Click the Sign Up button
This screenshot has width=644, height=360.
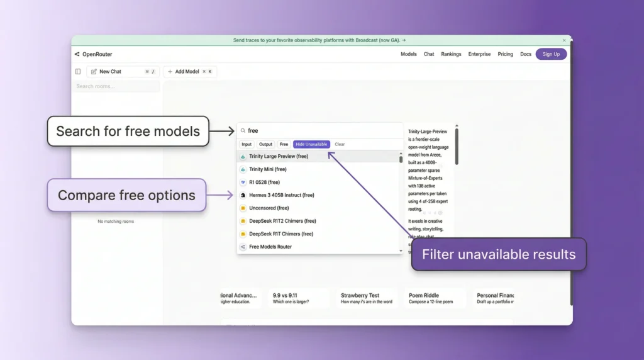[x=551, y=54]
